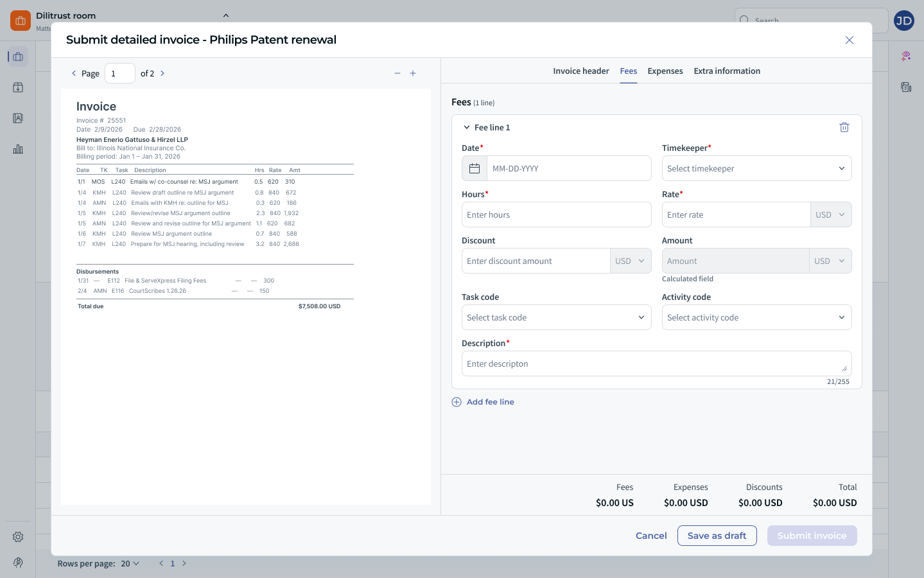Focus the Enter rate input field

(x=736, y=215)
